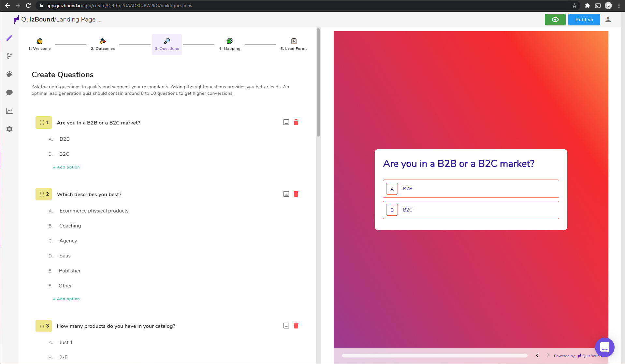This screenshot has height=364, width=625.
Task: Edit question title 'Are you in a B2B or a B2C market?'
Action: pyautogui.click(x=98, y=123)
